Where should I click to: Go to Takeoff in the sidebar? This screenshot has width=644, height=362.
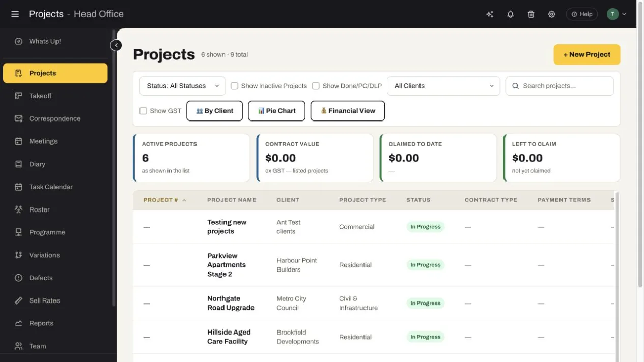[55, 96]
